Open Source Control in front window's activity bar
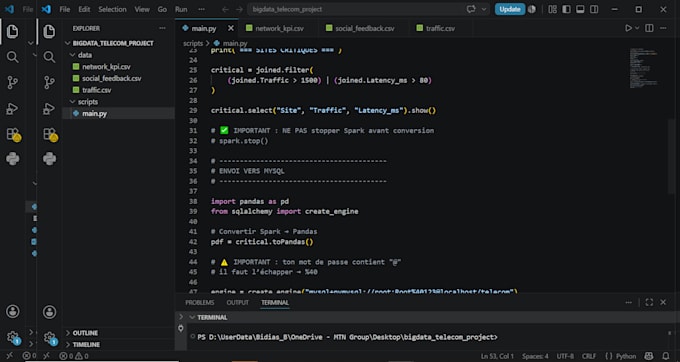 (x=49, y=82)
